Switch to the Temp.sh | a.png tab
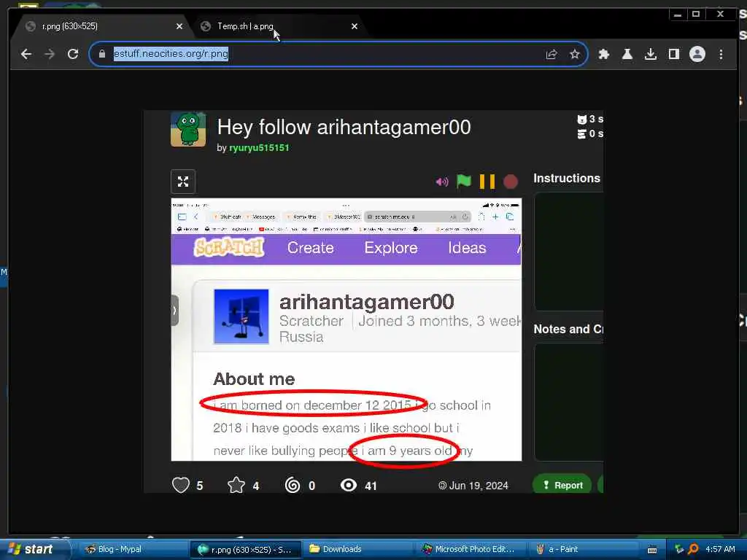This screenshot has width=747, height=560. point(280,26)
